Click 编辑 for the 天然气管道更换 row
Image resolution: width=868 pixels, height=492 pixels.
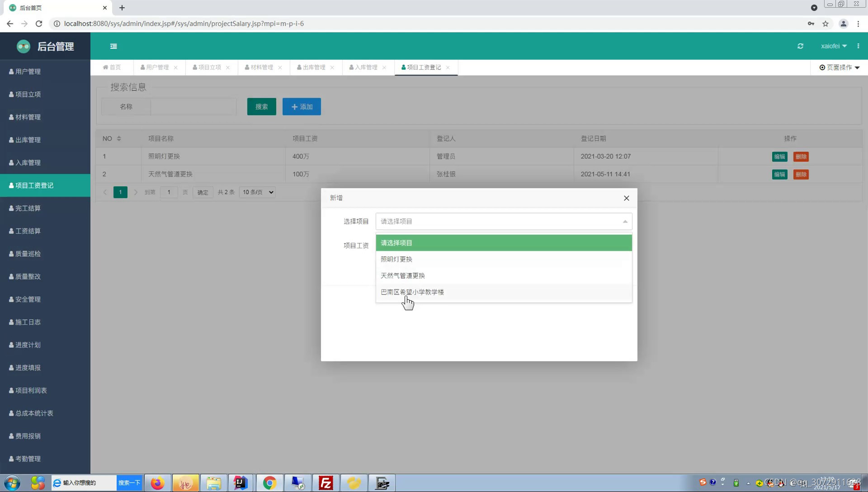tap(779, 174)
